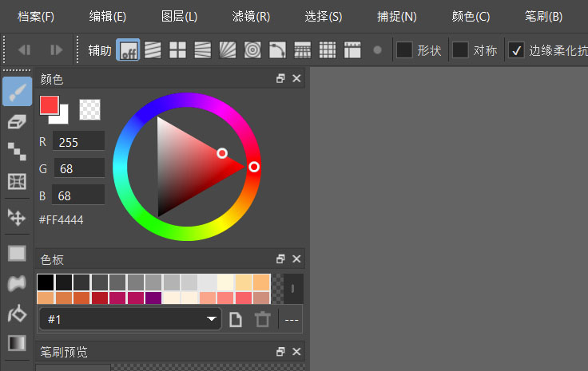Image resolution: width=588 pixels, height=371 pixels.
Task: Click the R value field
Action: click(x=78, y=141)
